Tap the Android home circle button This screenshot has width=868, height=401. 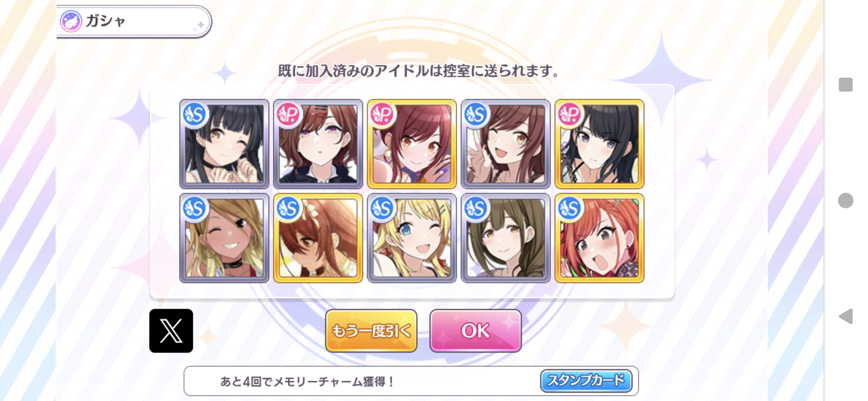(x=846, y=200)
